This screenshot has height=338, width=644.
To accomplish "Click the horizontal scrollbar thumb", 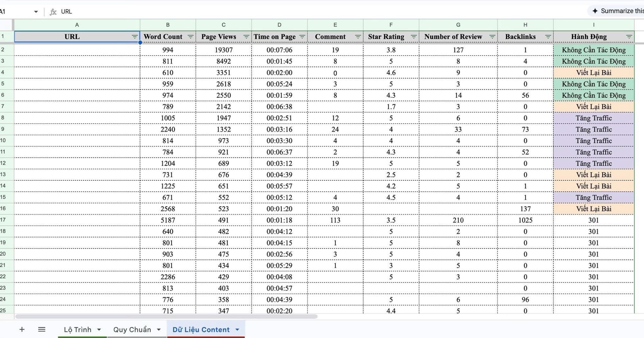I will [166, 316].
